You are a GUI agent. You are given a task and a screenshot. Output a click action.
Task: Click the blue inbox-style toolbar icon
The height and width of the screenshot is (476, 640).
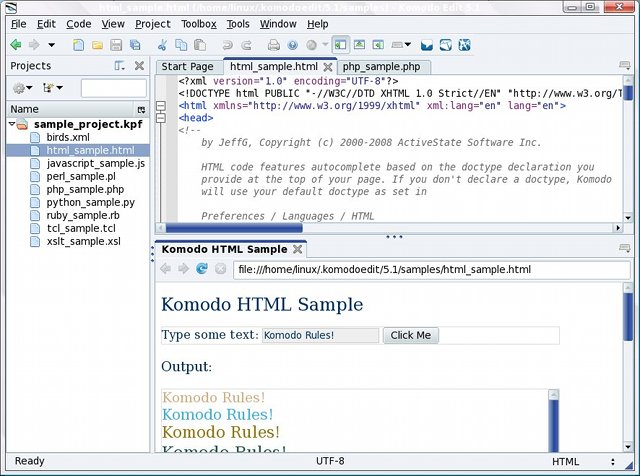427,45
